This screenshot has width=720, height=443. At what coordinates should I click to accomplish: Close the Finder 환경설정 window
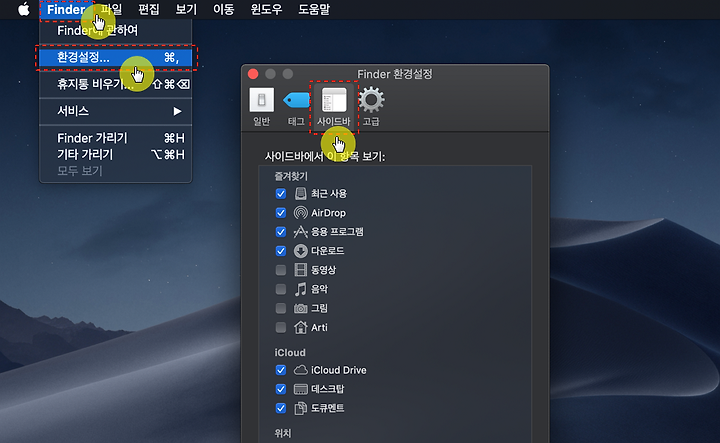[253, 74]
